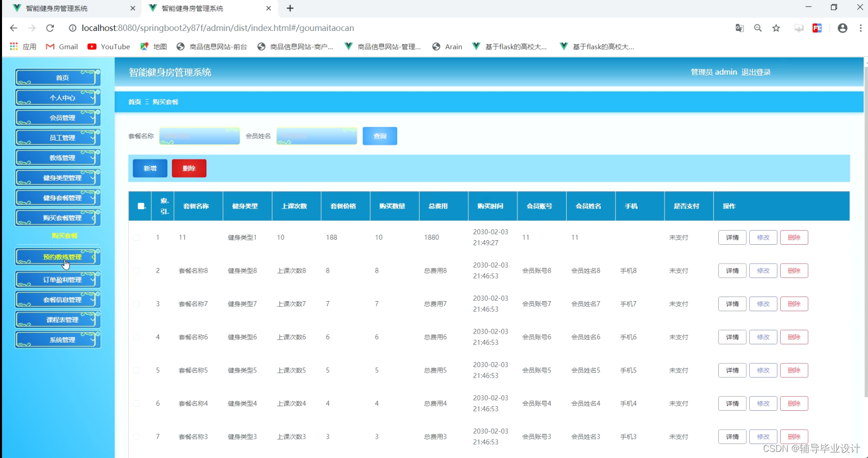This screenshot has height=458, width=868.
Task: Click the red 删除 bulk delete button
Action: [x=189, y=168]
